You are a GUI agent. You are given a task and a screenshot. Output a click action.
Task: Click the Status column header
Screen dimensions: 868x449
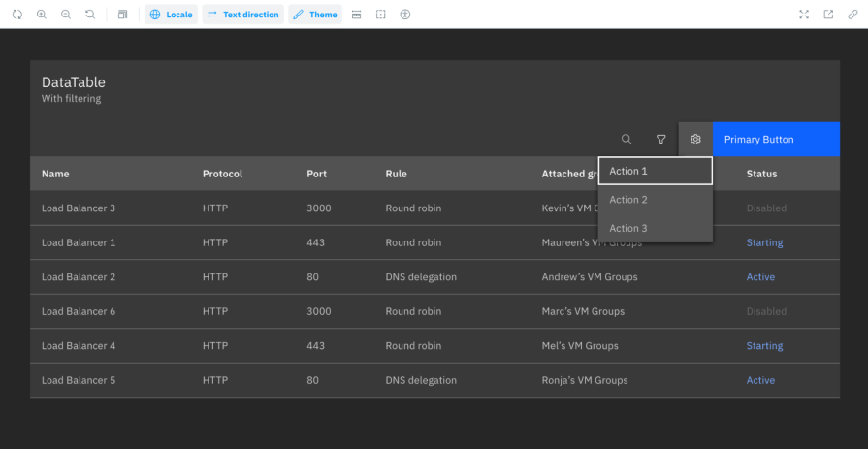click(x=761, y=174)
